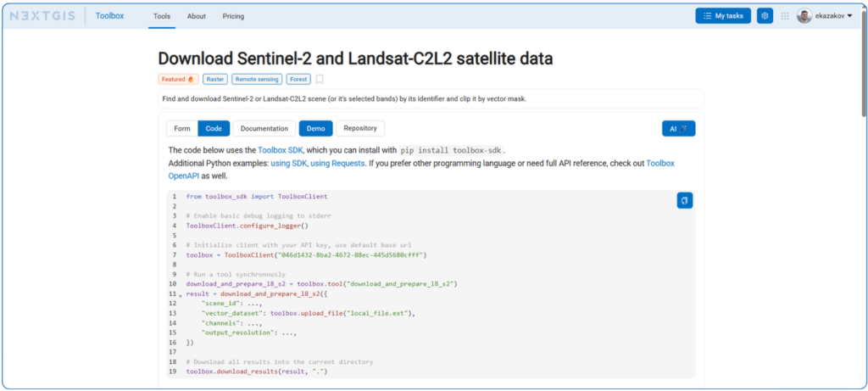868x391 pixels.
Task: Switch to the Form tab
Action: (182, 128)
